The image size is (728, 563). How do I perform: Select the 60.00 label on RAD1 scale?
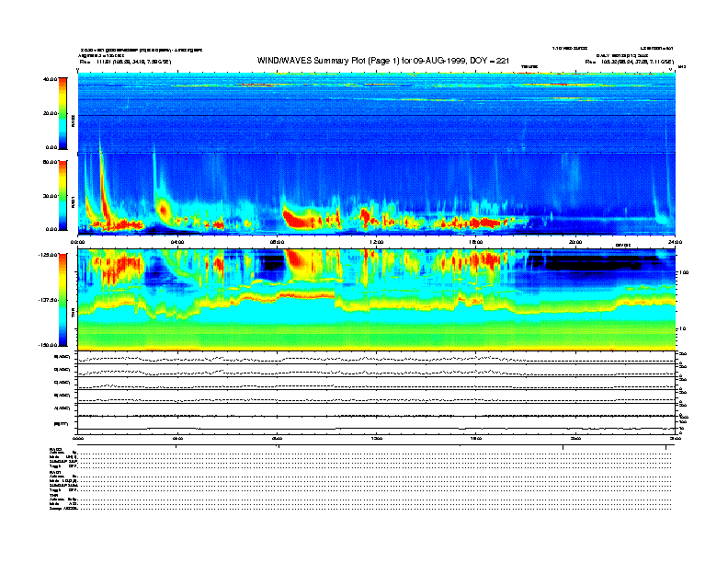tap(50, 162)
